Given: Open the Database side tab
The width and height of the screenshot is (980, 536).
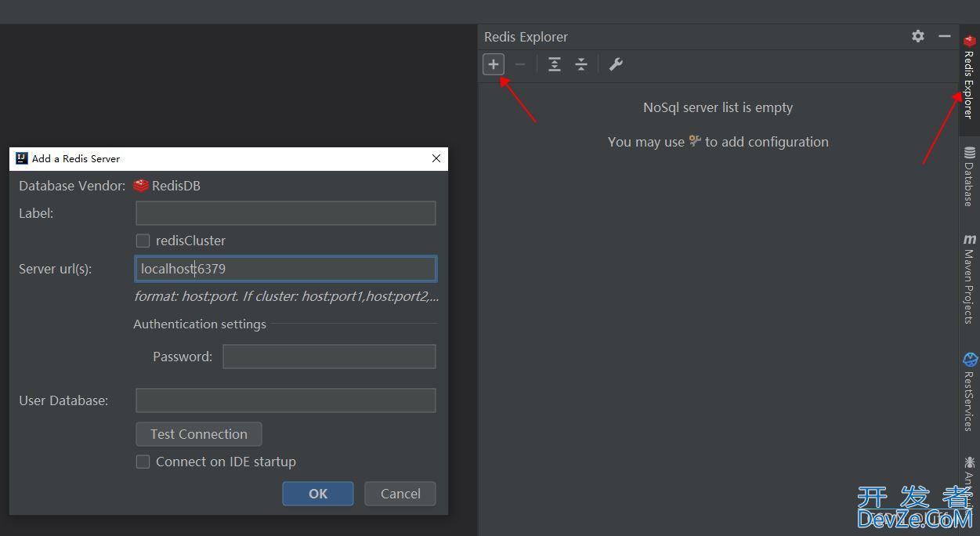Looking at the screenshot, I should [970, 176].
